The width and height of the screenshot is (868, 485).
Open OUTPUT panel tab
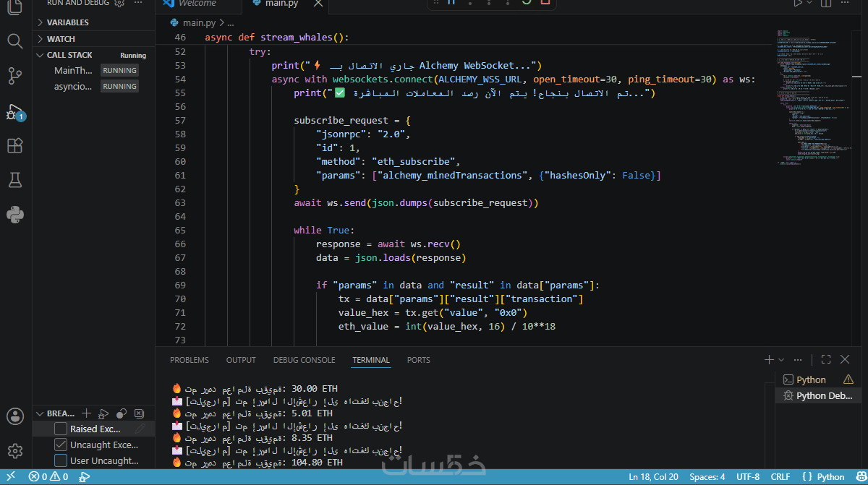pos(241,360)
